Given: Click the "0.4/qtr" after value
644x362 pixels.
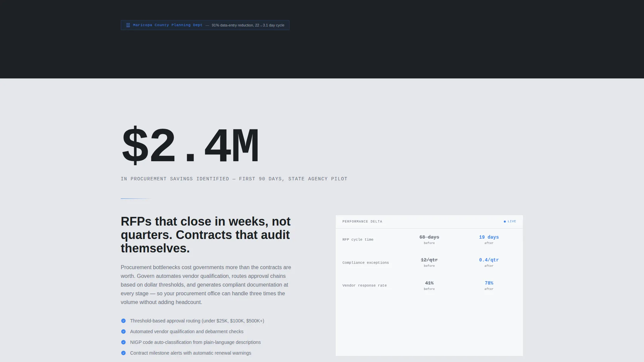Looking at the screenshot, I should pos(489,260).
